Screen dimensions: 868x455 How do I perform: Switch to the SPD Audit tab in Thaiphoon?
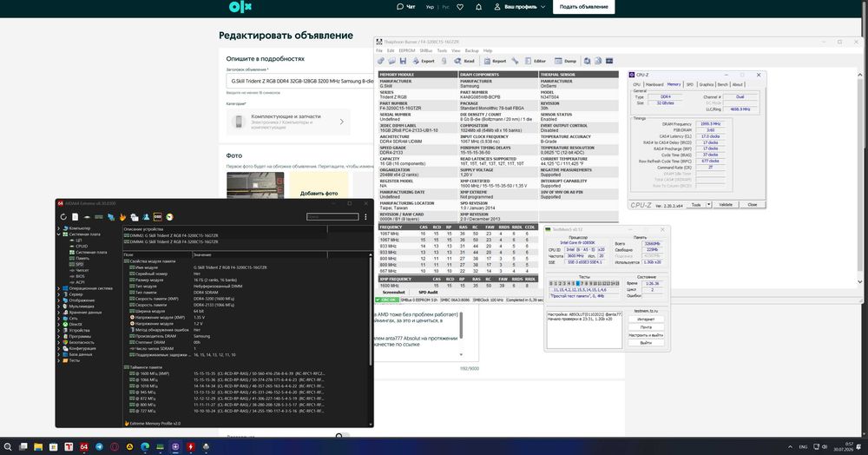tap(428, 293)
